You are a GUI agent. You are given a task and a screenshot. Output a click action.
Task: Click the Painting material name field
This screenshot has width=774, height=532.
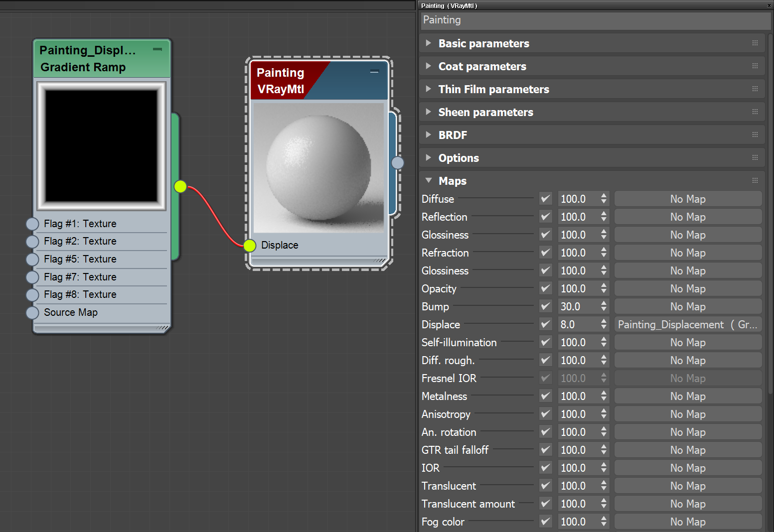(x=595, y=20)
